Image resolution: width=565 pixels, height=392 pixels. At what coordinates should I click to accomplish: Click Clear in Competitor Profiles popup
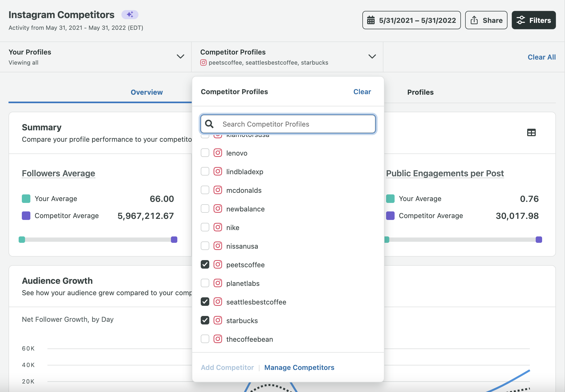click(x=362, y=92)
